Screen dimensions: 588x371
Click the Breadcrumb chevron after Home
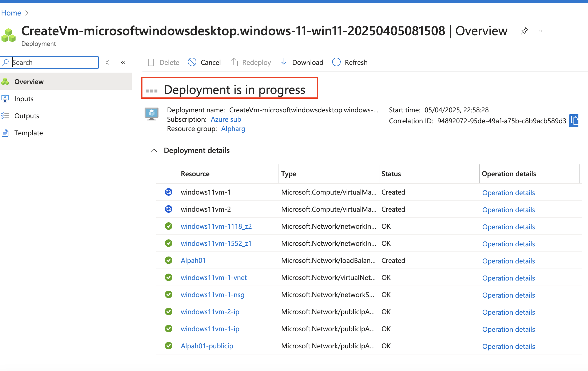tap(27, 13)
